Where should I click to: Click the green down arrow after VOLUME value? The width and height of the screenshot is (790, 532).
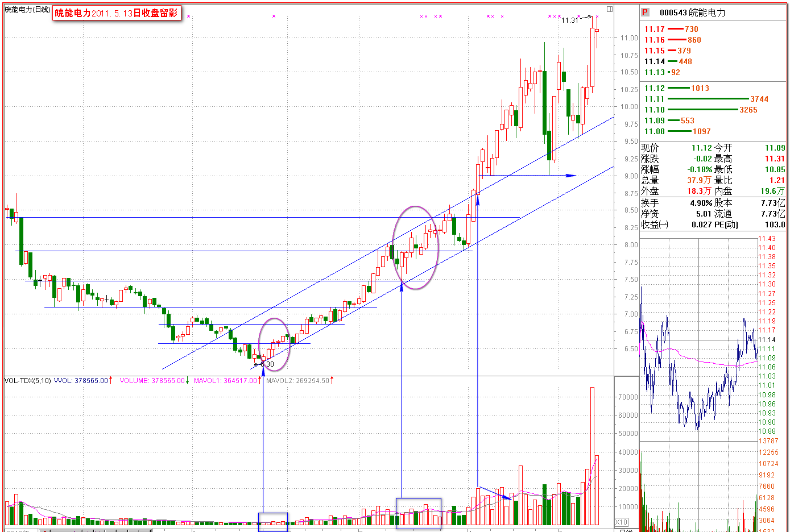[x=187, y=380]
